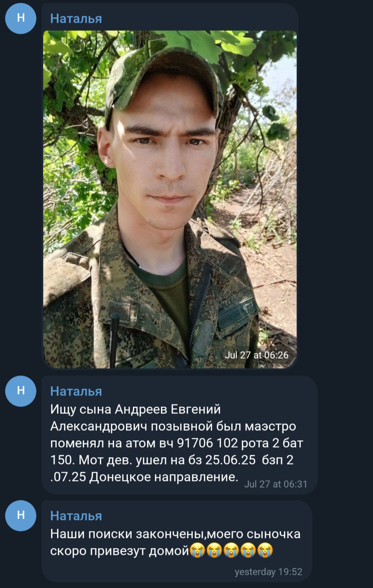
Task: Click the first crying emoji in the last message
Action: coord(198,550)
